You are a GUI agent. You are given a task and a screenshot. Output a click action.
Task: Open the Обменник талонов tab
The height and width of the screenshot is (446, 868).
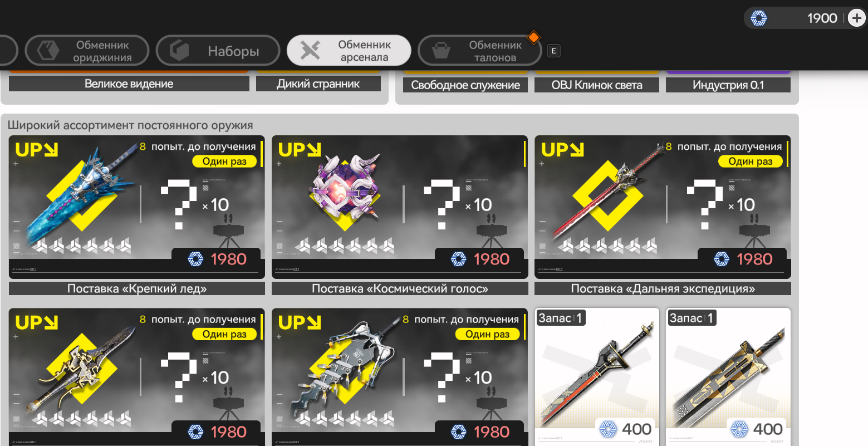coord(480,51)
